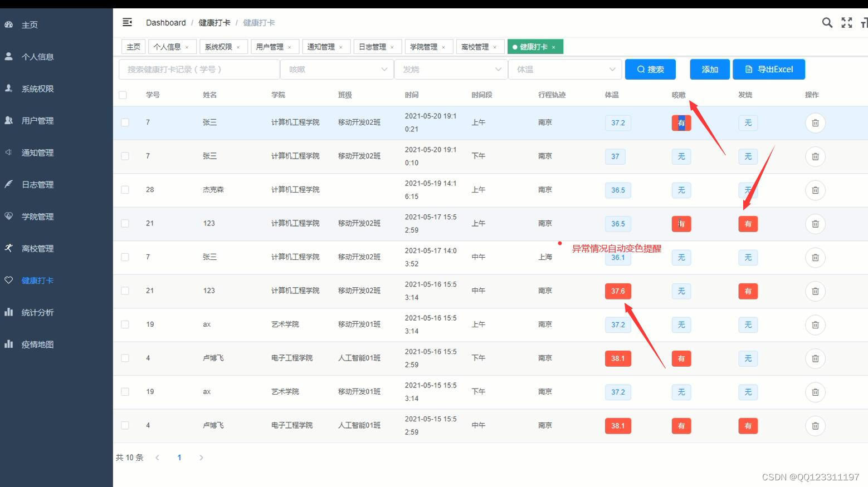Delete the 2021-05-16 record of 卢博飞
The image size is (868, 487).
point(815,358)
